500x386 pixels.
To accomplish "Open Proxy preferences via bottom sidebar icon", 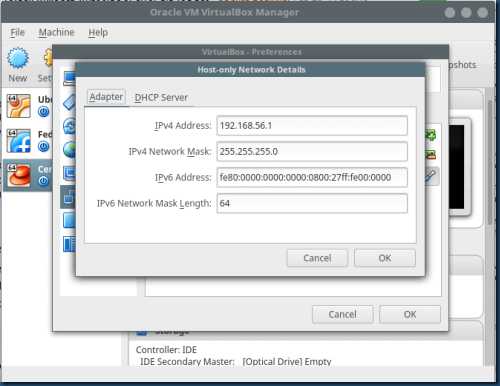I will (69, 244).
